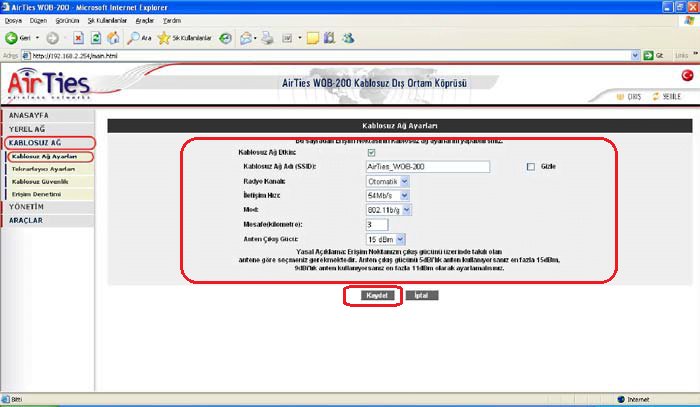Open the Dosya menu

[x=13, y=21]
